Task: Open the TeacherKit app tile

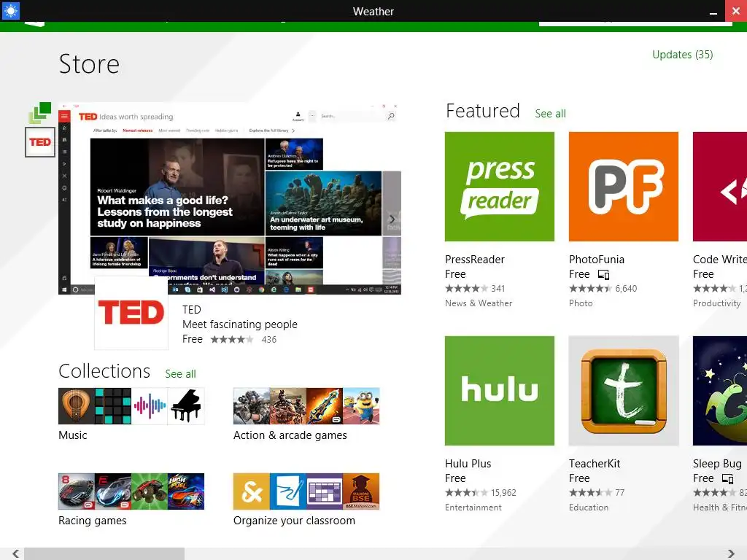Action: pos(623,391)
